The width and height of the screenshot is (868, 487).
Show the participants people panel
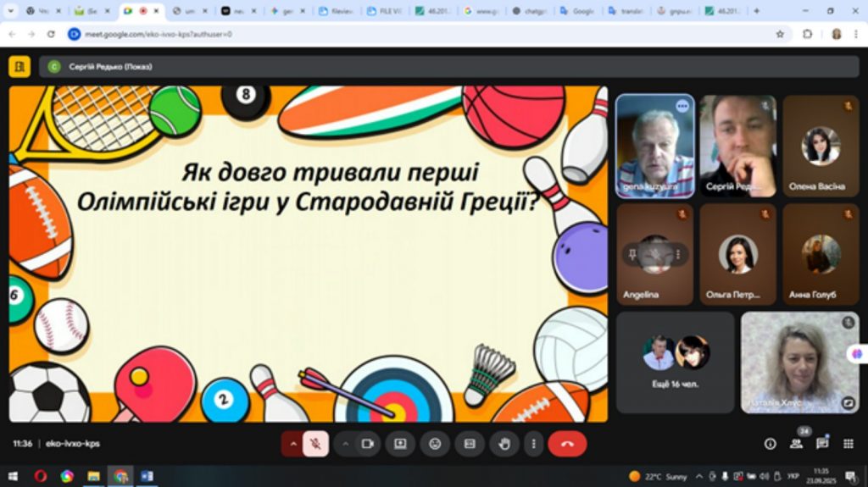coord(796,444)
